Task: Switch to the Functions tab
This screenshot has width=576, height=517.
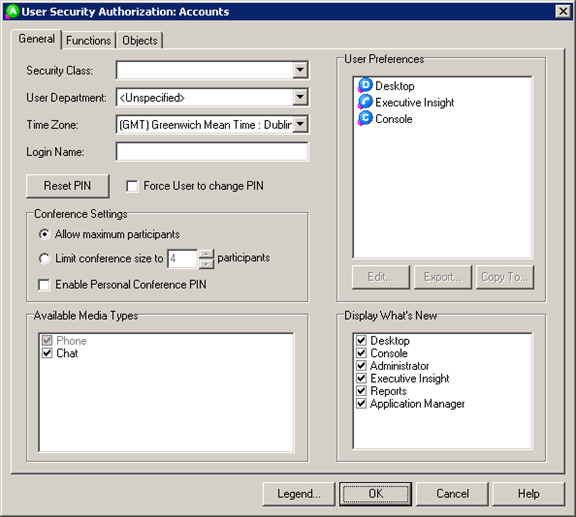Action: 88,40
